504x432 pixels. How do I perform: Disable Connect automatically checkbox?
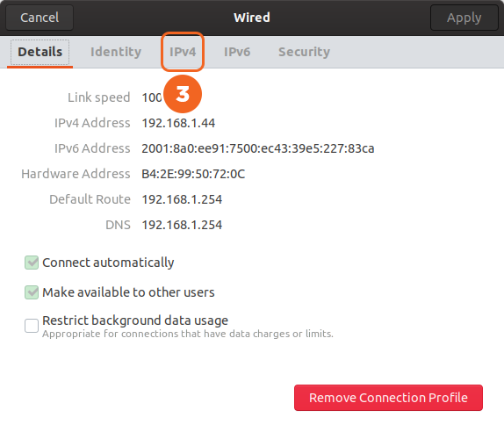point(32,263)
